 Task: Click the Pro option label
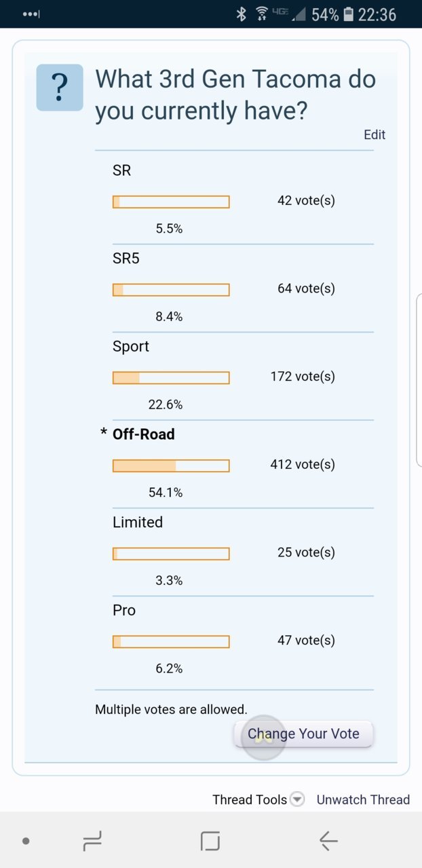coord(124,610)
